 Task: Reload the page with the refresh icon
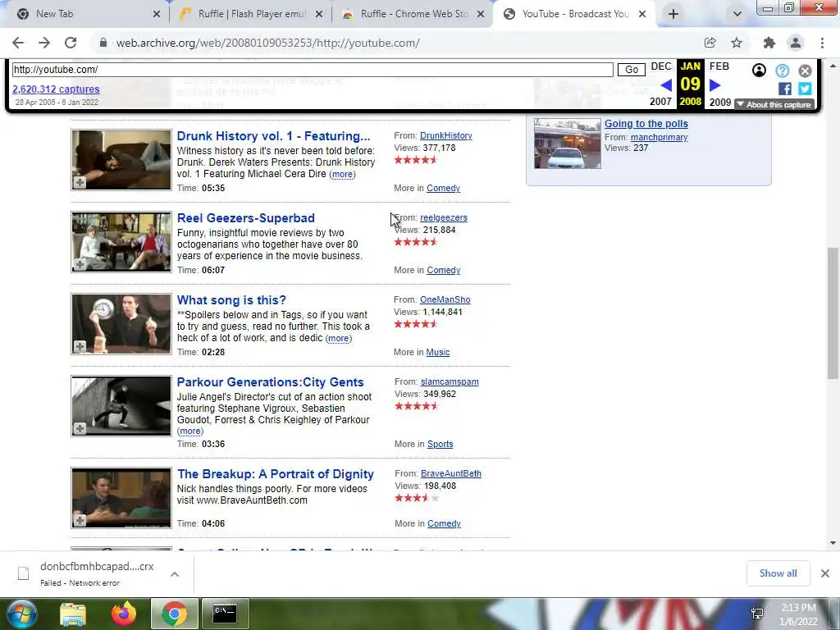(71, 43)
